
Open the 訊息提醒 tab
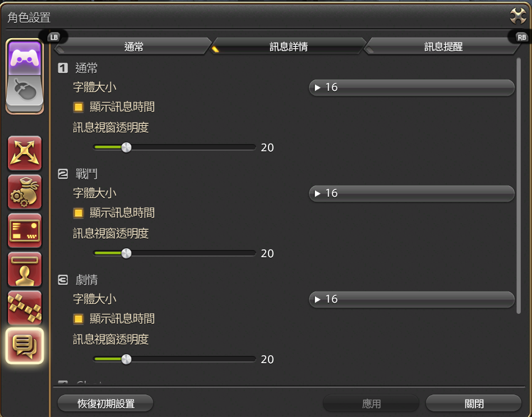pyautogui.click(x=445, y=47)
